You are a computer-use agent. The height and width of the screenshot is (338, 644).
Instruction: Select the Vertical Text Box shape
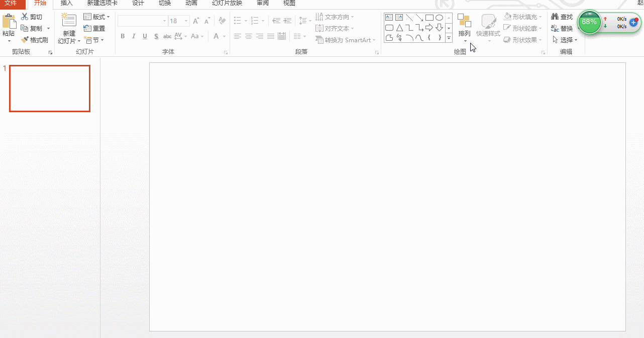[x=399, y=17]
